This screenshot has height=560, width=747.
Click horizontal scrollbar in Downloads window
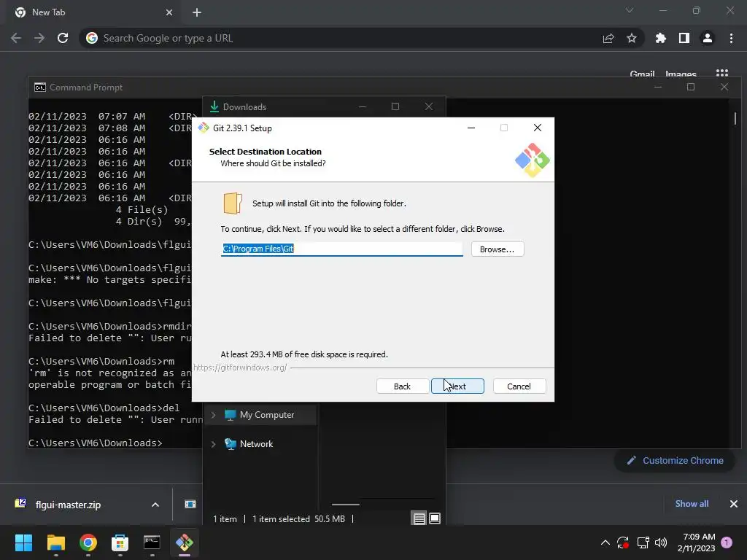tap(345, 505)
